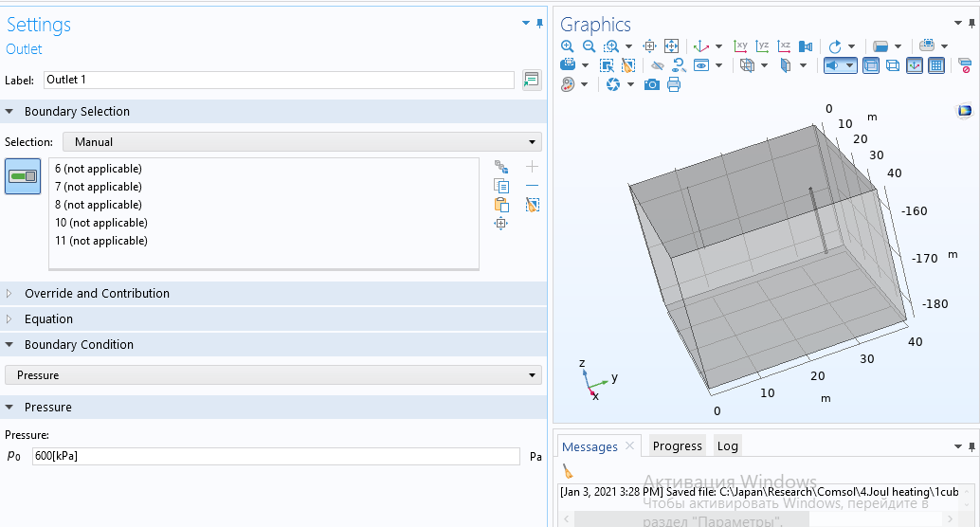Switch to the YZ plane view
Viewport: 980px width, 527px height.
(763, 46)
